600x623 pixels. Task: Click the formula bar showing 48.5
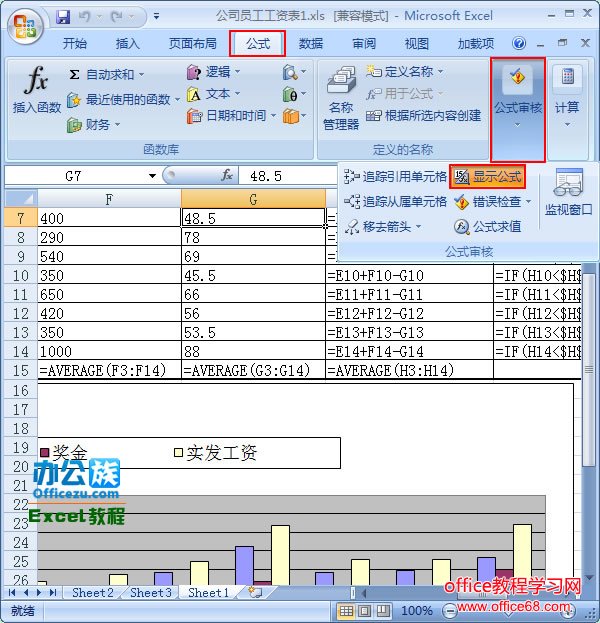tap(290, 176)
